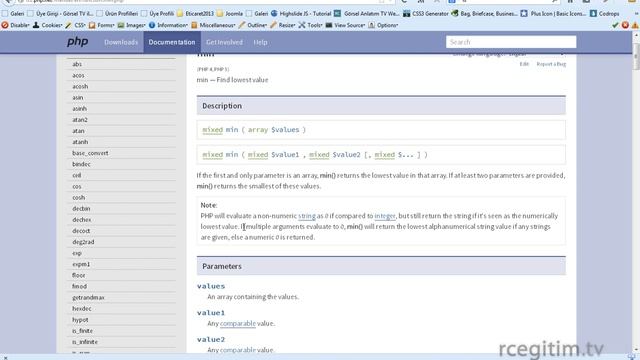
Task: Open the Cookies dropdown in Web Developer toolbar
Action: (47, 25)
